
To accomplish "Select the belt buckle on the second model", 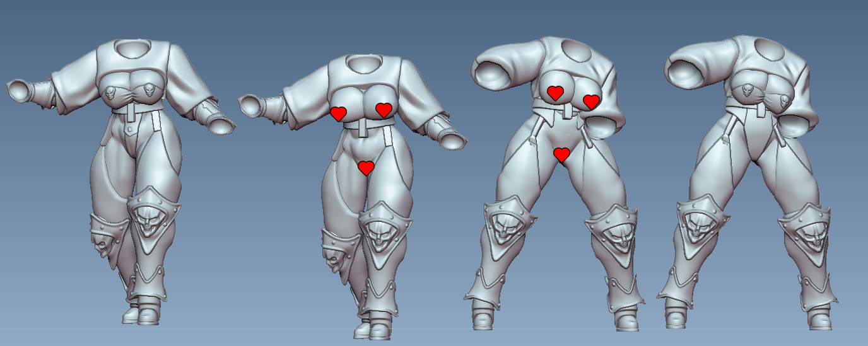I will (x=362, y=128).
